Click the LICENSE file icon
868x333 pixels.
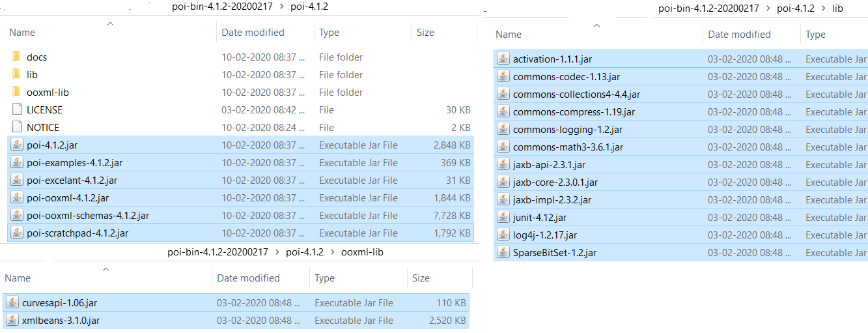[x=17, y=109]
